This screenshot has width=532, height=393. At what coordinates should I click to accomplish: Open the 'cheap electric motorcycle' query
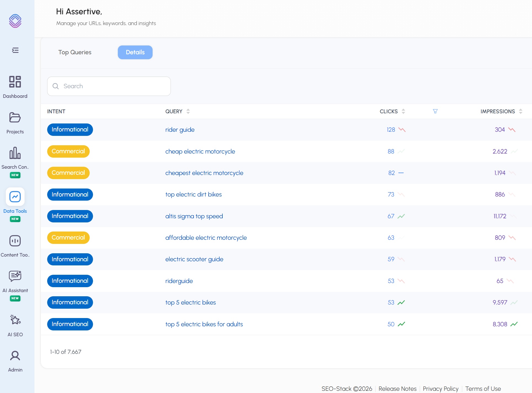[x=200, y=152]
